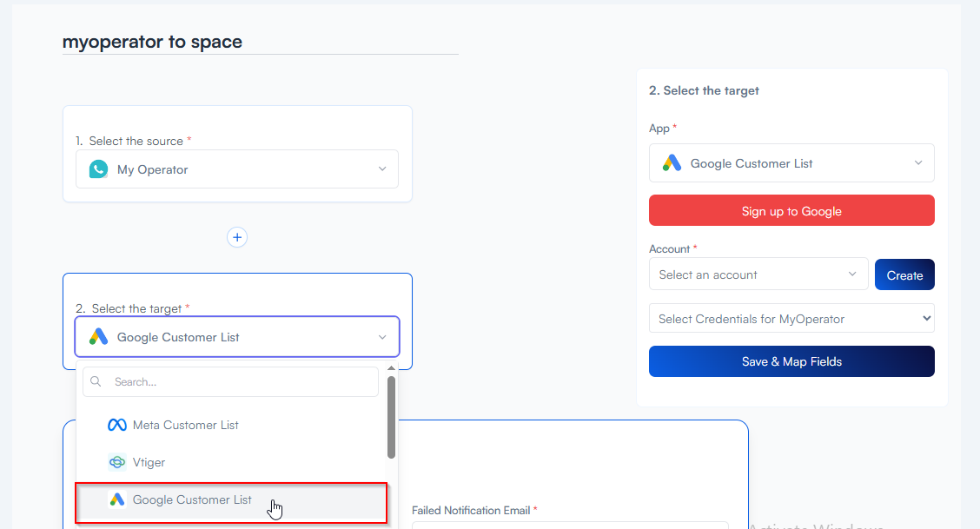Click the search magnifier icon in dropdown
980x529 pixels.
tap(96, 381)
